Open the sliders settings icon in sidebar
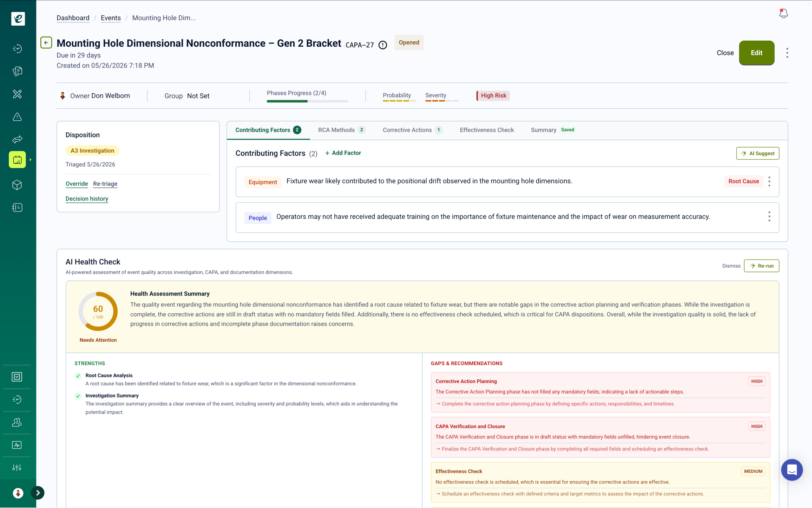The width and height of the screenshot is (812, 508). pos(17,468)
